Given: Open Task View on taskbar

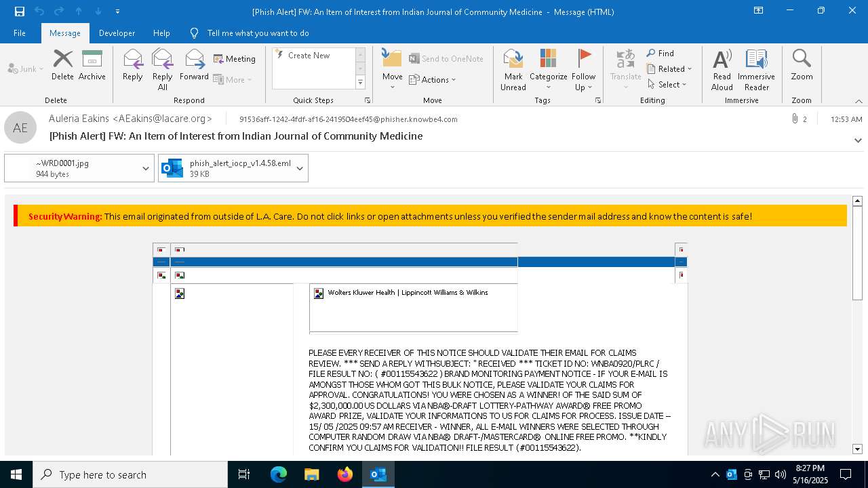Looking at the screenshot, I should click(244, 474).
